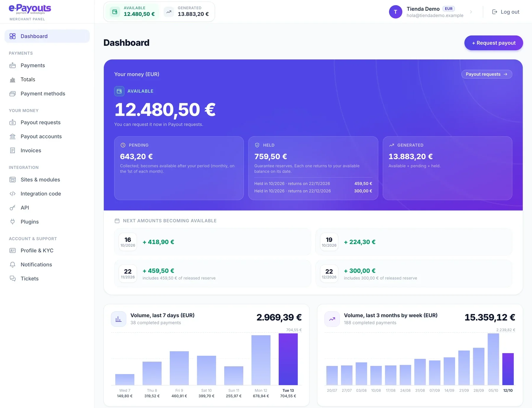Click the trend icon on 3-month volume card

click(x=332, y=319)
